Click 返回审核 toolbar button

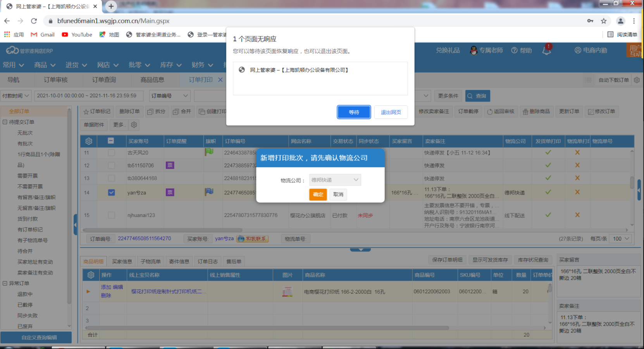(x=501, y=112)
